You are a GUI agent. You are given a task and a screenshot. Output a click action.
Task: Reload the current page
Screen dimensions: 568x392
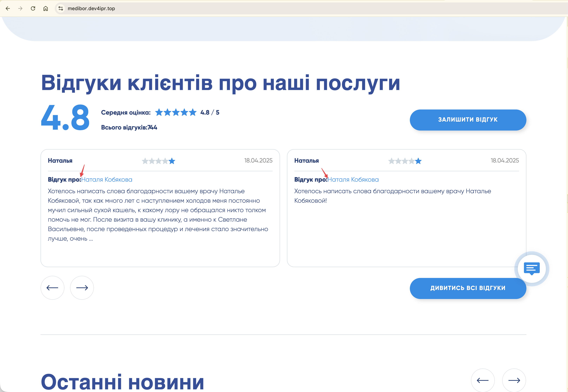(33, 8)
